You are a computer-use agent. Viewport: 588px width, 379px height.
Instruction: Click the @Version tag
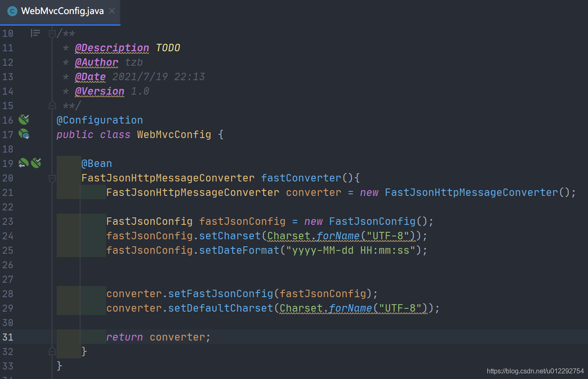[100, 91]
